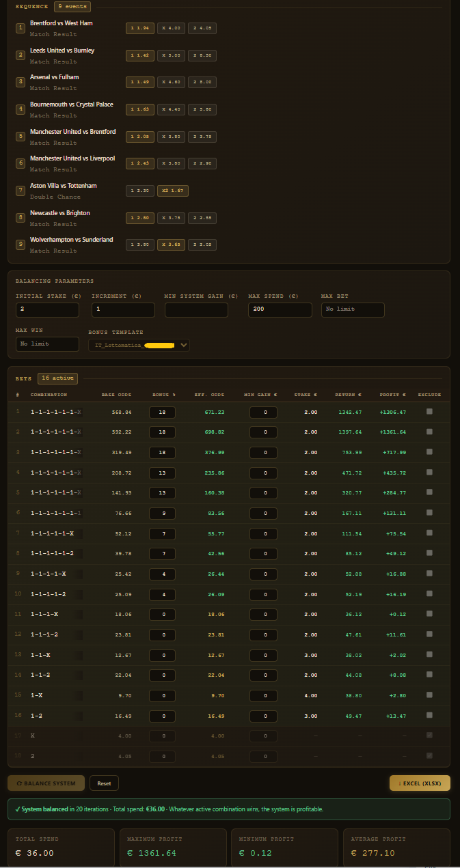
Task: Click home odds 2.43 for Manchester United vs Liverpool
Action: tap(140, 163)
